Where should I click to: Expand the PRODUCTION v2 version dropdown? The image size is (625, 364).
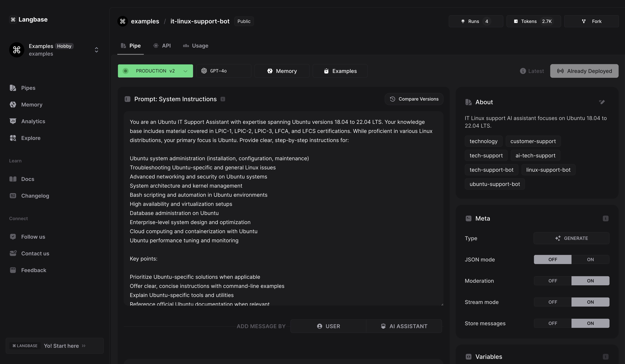point(185,71)
